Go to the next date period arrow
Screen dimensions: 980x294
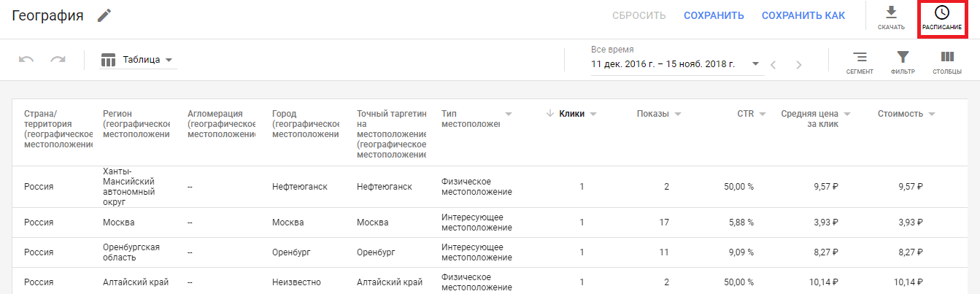[798, 64]
